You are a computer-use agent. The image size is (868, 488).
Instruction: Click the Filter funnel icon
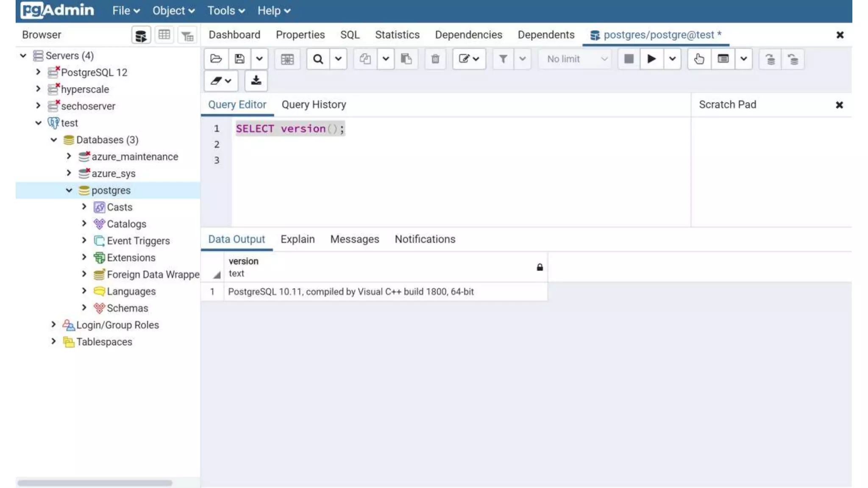503,59
